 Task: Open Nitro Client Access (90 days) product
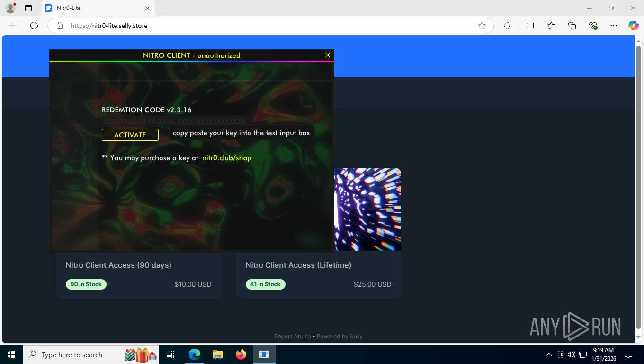click(x=118, y=265)
